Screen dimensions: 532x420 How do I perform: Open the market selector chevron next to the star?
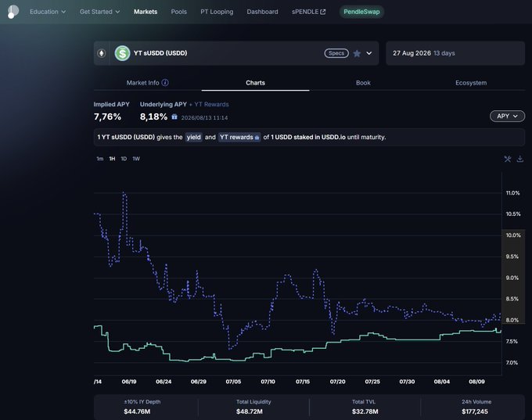pos(369,53)
